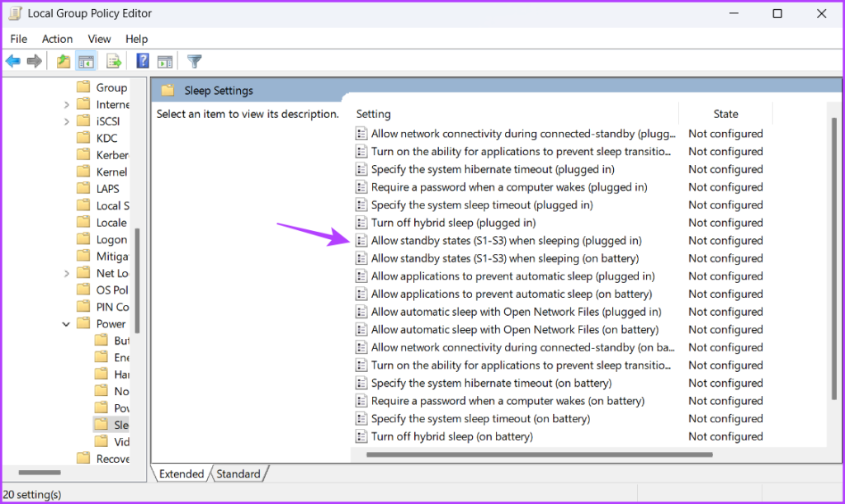845x504 pixels.
Task: Click the console tree vertical scrollbar
Action: pyautogui.click(x=138, y=280)
